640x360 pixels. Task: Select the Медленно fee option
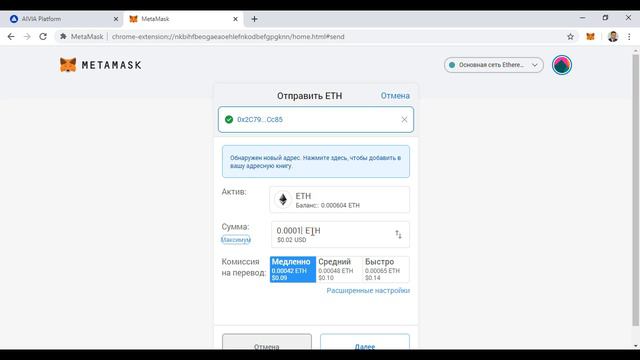293,269
